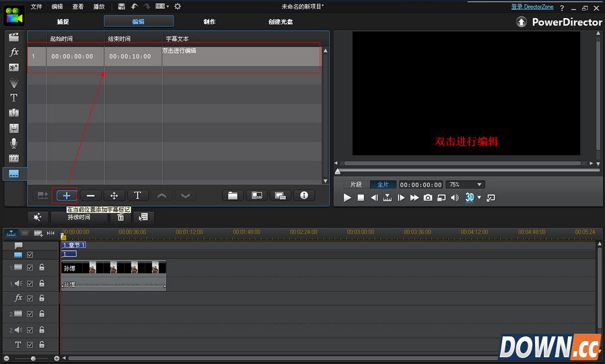Open the 播放 menu
The height and width of the screenshot is (364, 605).
coord(99,6)
